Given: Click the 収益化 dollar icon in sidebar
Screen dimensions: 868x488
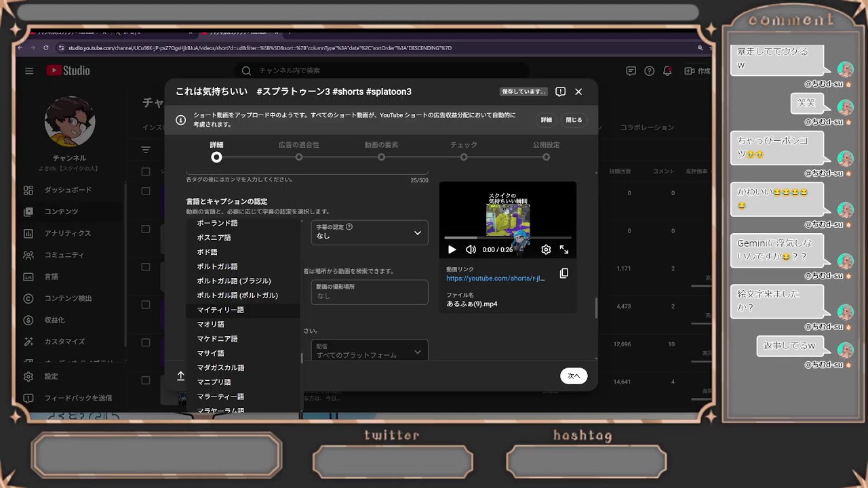Looking at the screenshot, I should [28, 320].
